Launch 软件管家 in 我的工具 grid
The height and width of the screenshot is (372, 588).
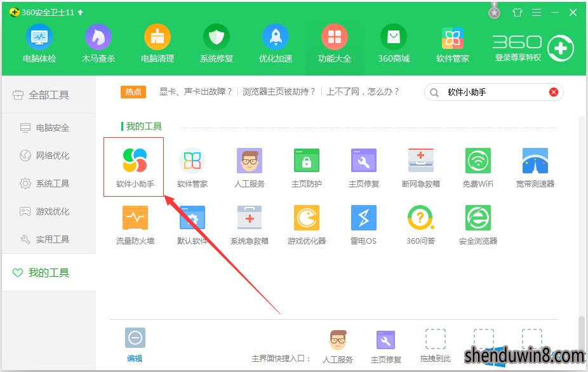[192, 167]
